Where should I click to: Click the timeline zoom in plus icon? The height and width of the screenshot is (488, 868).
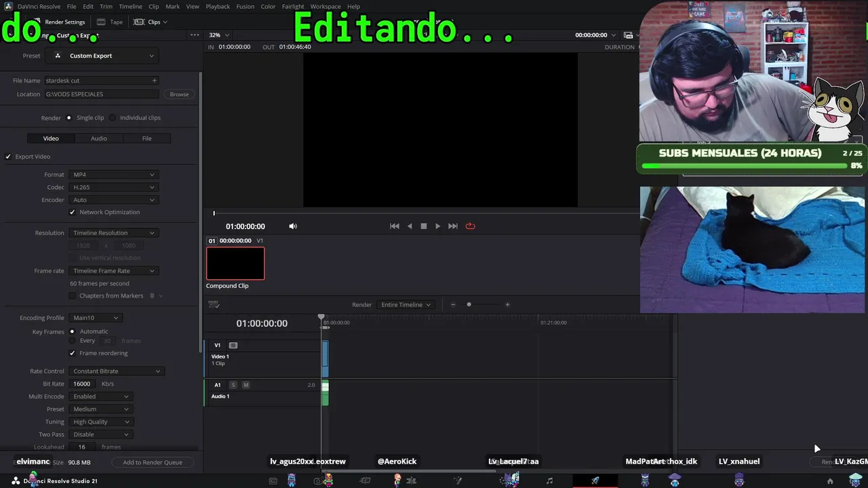click(x=507, y=305)
